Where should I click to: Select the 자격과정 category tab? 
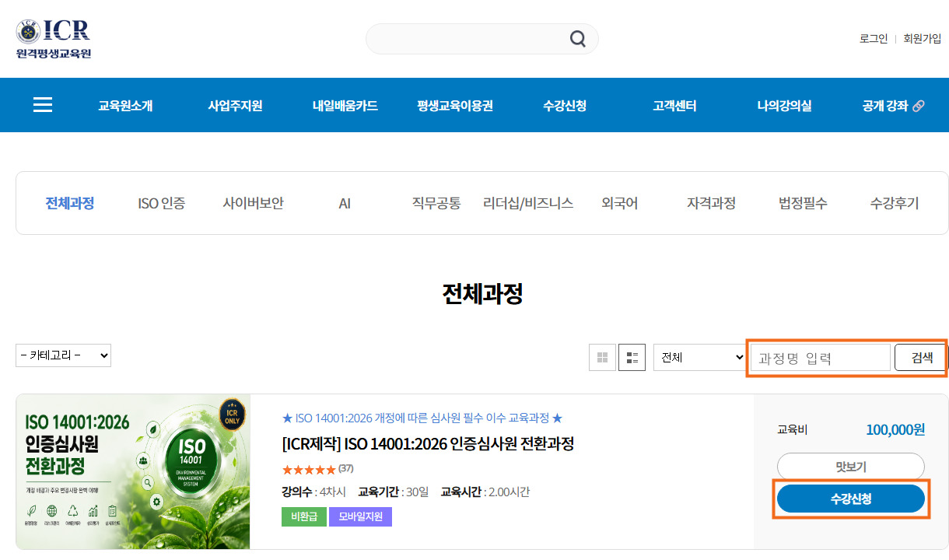click(x=711, y=204)
